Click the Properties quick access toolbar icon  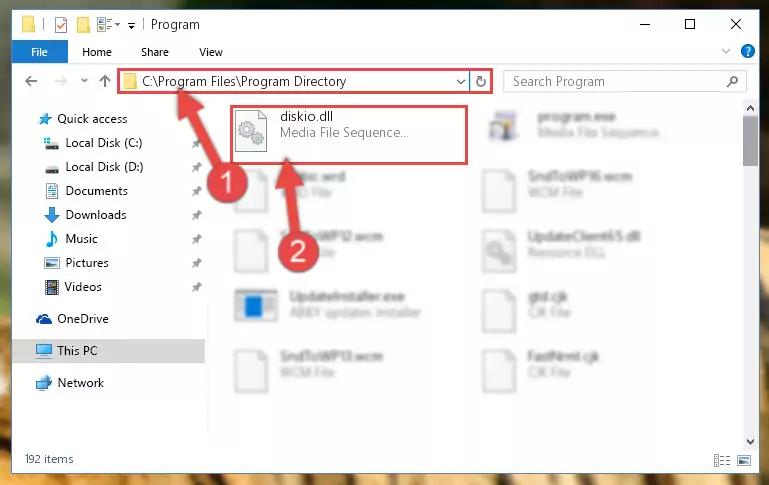(61, 25)
